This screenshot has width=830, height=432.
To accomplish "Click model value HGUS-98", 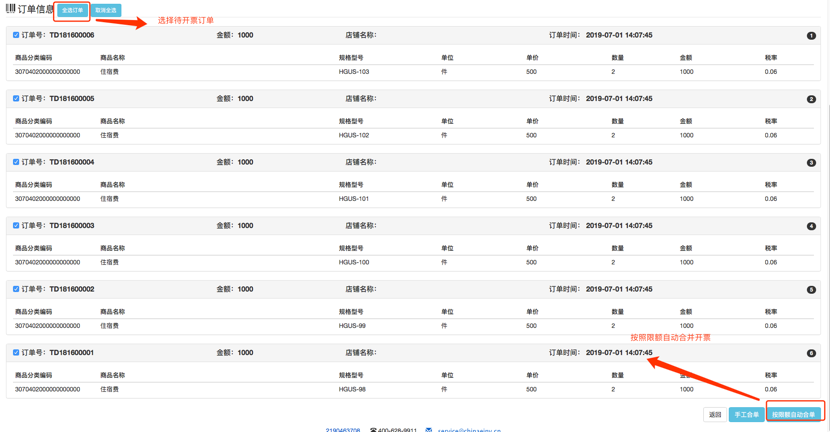I will coord(352,389).
